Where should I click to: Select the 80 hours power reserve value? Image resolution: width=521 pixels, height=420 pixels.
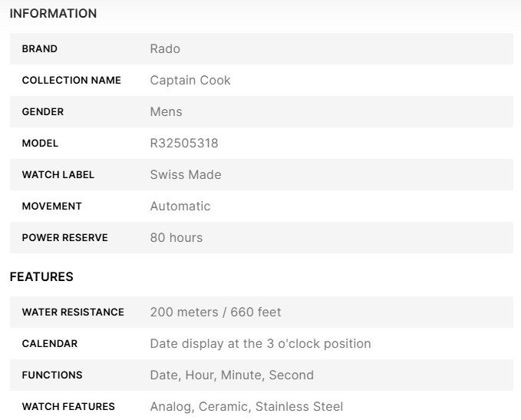[176, 238]
